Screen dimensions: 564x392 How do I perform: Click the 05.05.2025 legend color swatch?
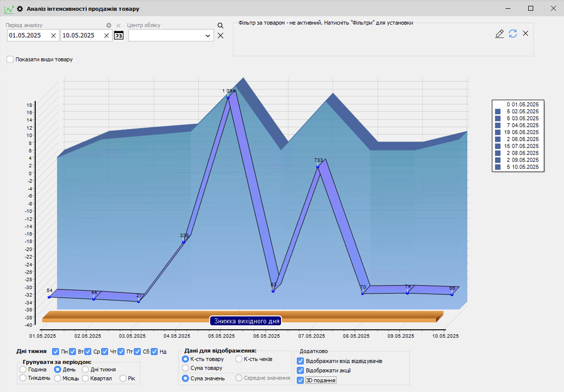pyautogui.click(x=498, y=132)
